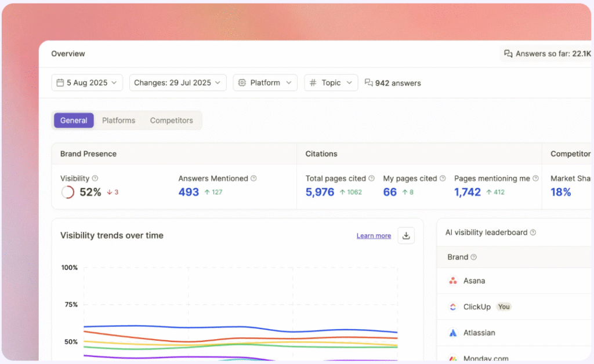Click the answers speech bubble icon near 942
Screen dimensions: 594x364
369,82
